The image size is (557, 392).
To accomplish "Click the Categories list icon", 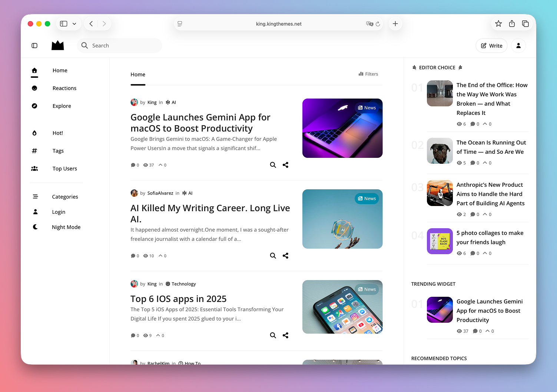I will point(35,196).
